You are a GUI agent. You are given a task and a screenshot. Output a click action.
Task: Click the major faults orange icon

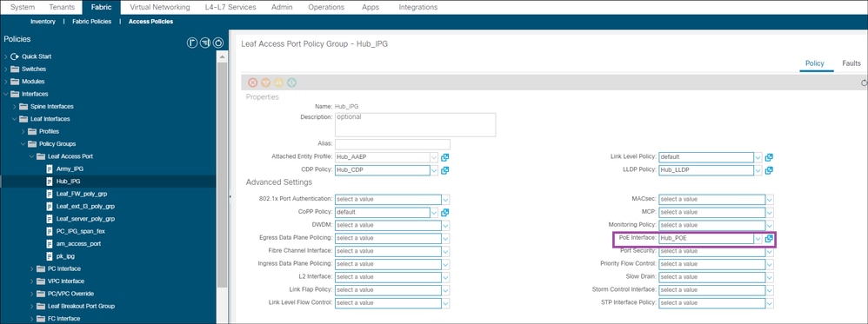coord(265,83)
